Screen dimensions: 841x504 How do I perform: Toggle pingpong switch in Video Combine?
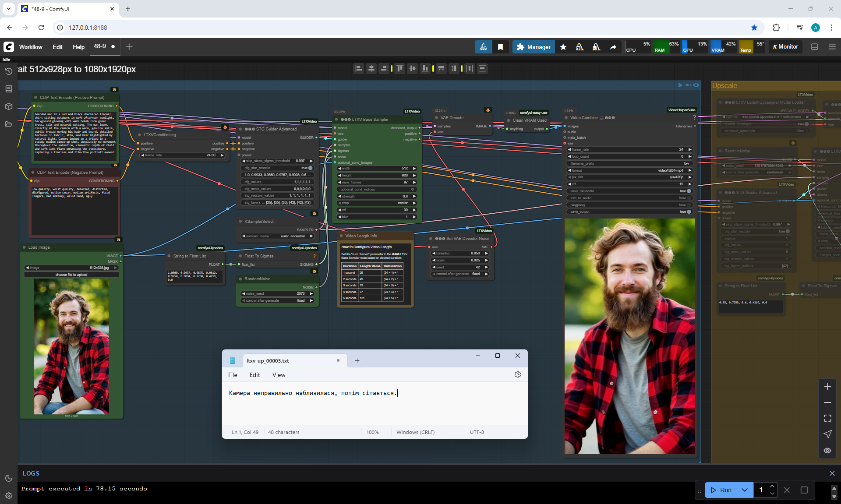click(689, 205)
